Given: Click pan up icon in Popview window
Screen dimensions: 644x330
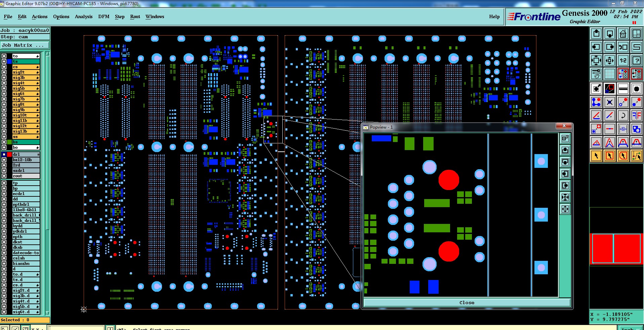Looking at the screenshot, I should (x=565, y=150).
